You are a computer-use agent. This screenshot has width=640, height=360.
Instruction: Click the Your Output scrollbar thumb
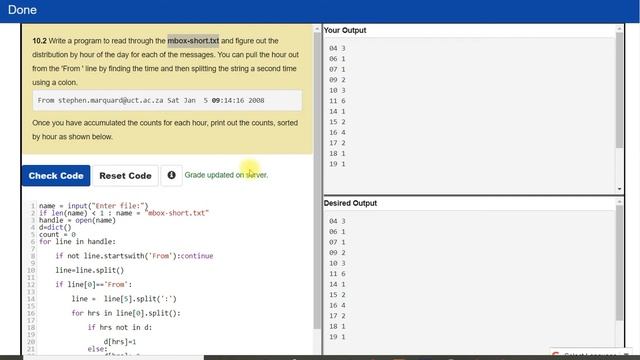(x=619, y=91)
